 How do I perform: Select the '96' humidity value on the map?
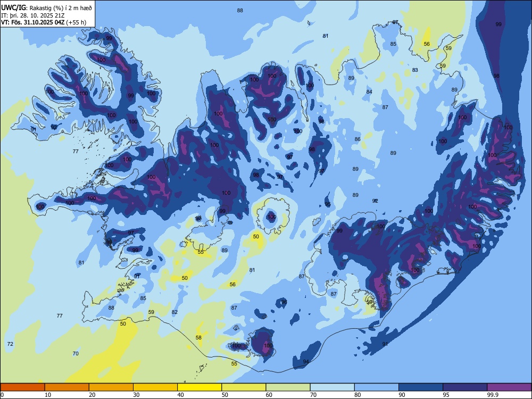tap(284, 302)
